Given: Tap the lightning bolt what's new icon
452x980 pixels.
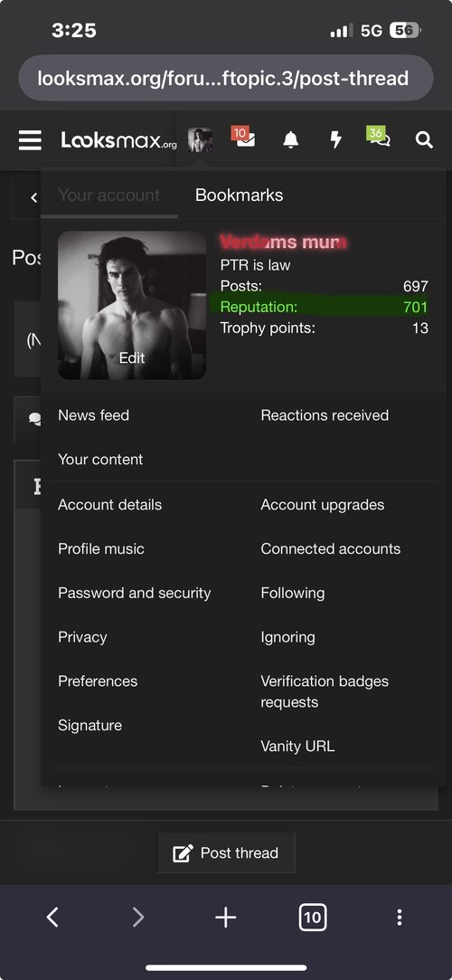Looking at the screenshot, I should tap(336, 140).
